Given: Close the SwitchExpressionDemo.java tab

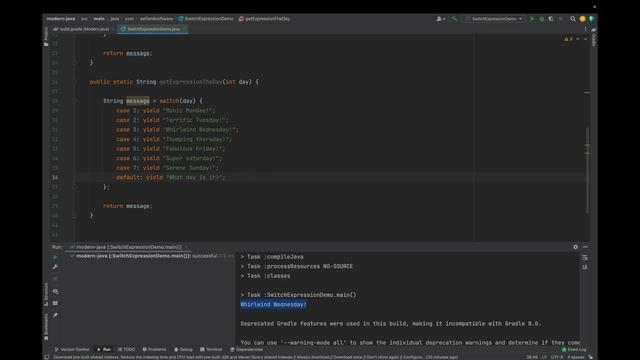Looking at the screenshot, I should click(184, 29).
